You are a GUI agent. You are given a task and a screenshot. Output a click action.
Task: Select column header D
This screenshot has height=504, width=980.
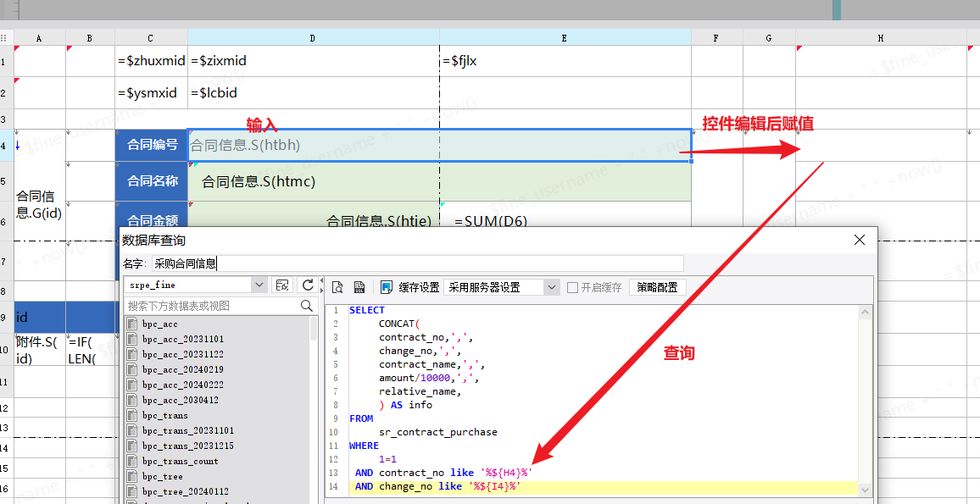click(x=313, y=38)
